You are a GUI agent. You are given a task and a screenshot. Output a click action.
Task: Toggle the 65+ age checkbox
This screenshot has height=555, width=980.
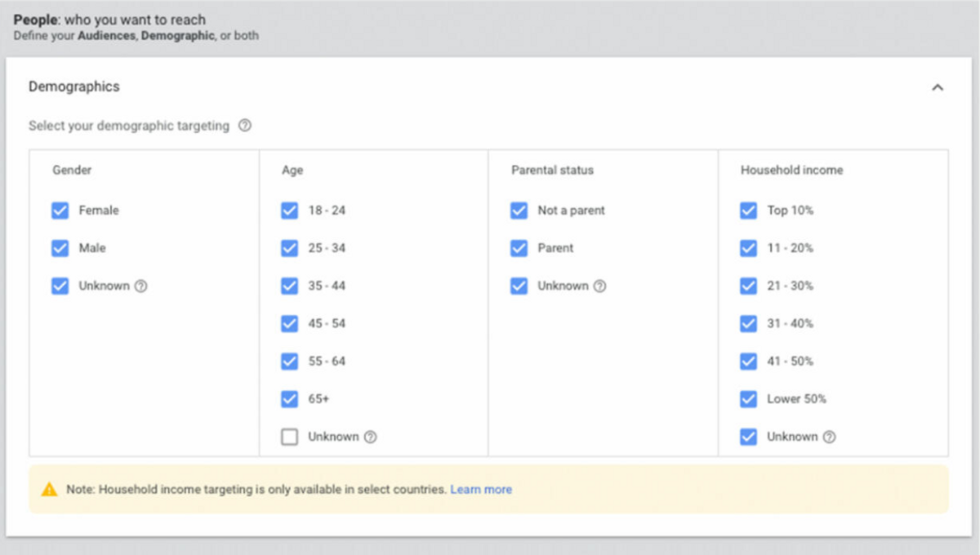click(289, 399)
